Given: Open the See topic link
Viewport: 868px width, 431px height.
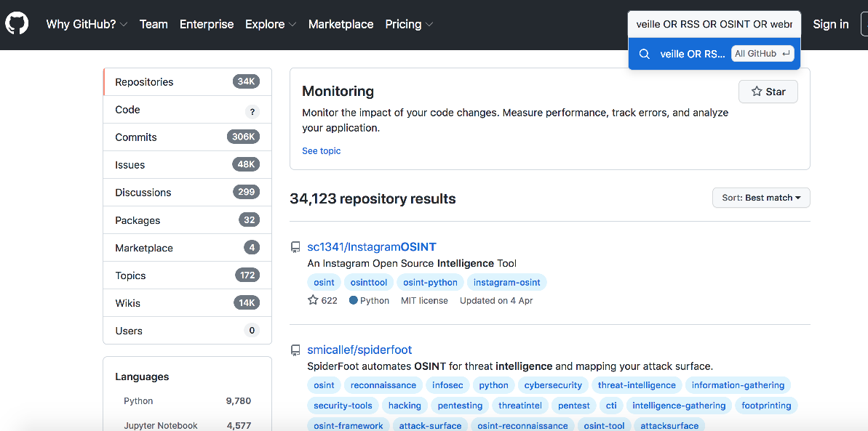Looking at the screenshot, I should [x=321, y=150].
